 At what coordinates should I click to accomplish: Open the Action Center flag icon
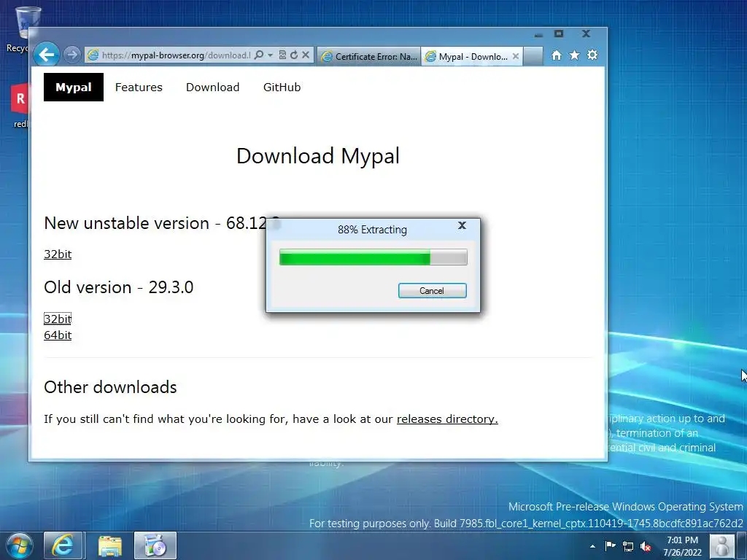pos(611,546)
